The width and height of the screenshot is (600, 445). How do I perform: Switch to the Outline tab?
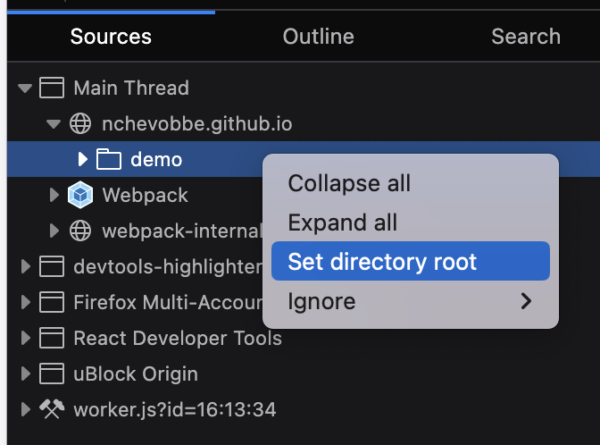coord(318,37)
